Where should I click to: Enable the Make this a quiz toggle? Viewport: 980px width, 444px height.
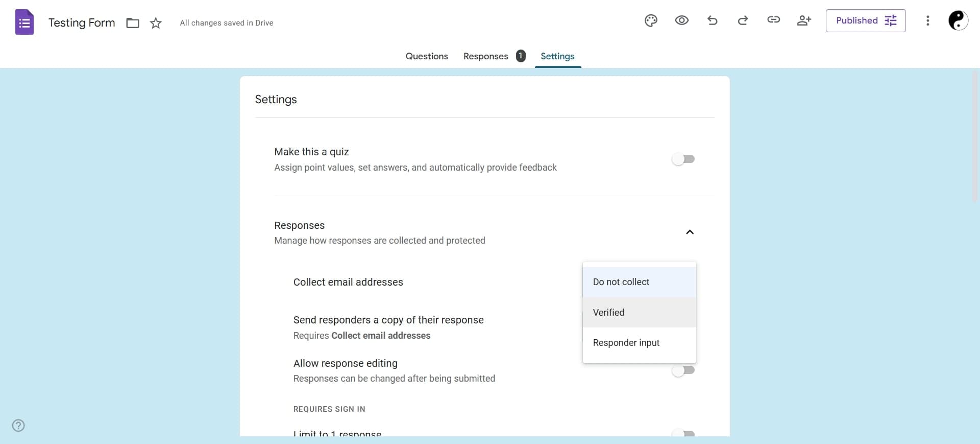pyautogui.click(x=683, y=159)
